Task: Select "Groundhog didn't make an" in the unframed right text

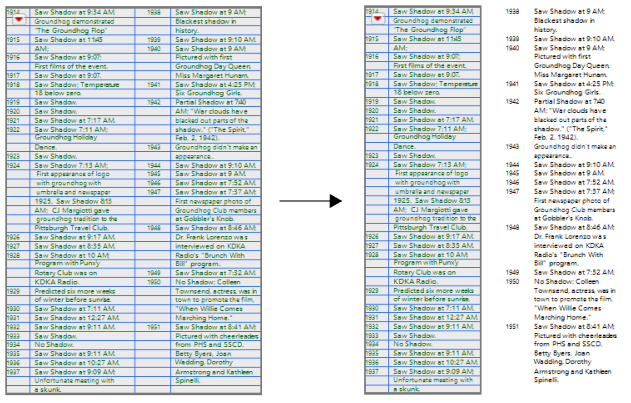Action: [x=575, y=147]
